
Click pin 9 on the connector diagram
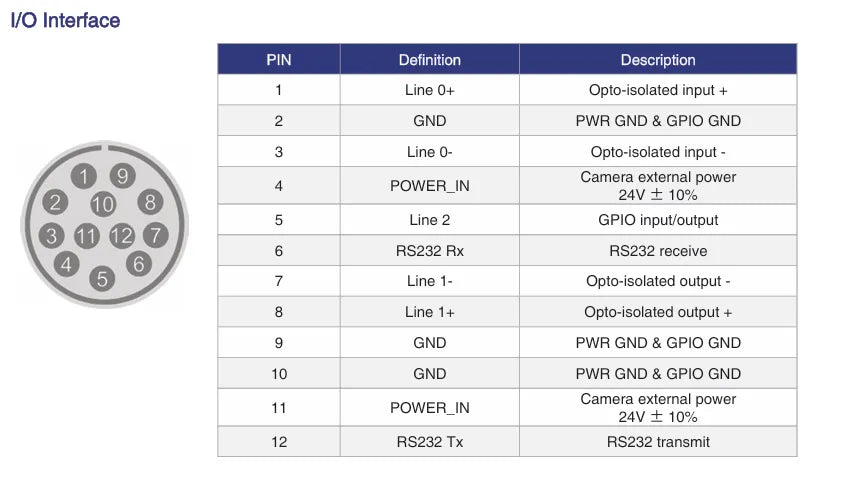(x=122, y=176)
